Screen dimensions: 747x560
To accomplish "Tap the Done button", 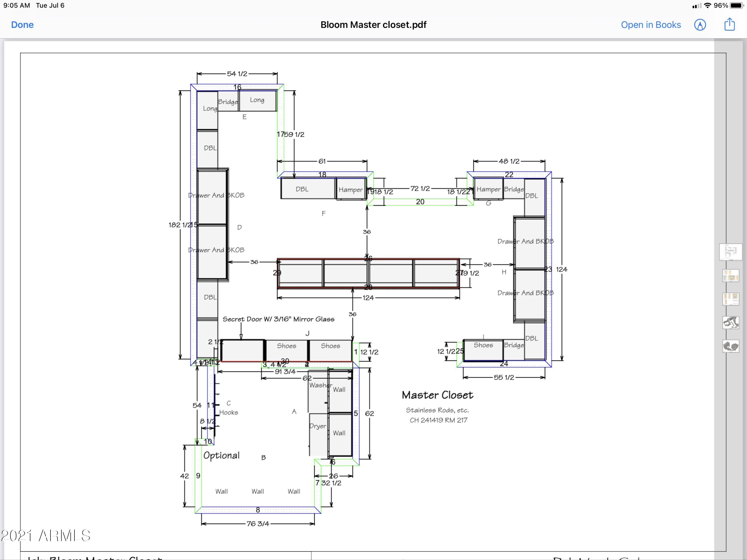I will click(22, 25).
